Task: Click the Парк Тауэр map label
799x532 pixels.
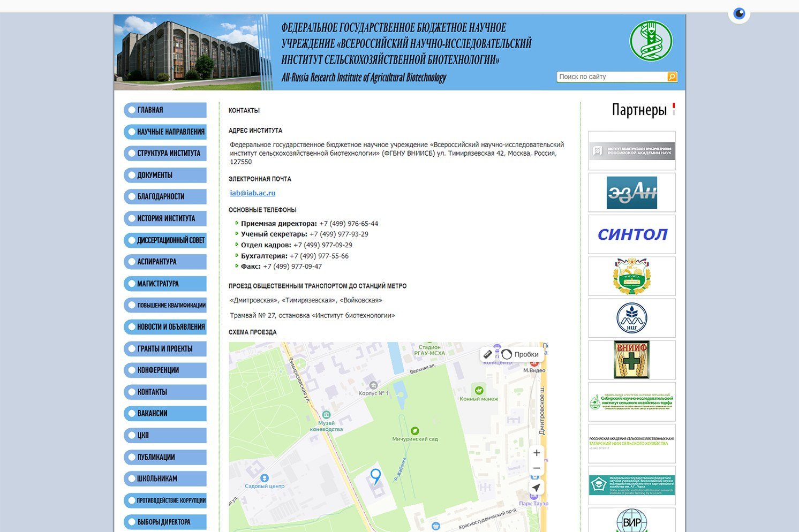Action: pos(533,504)
